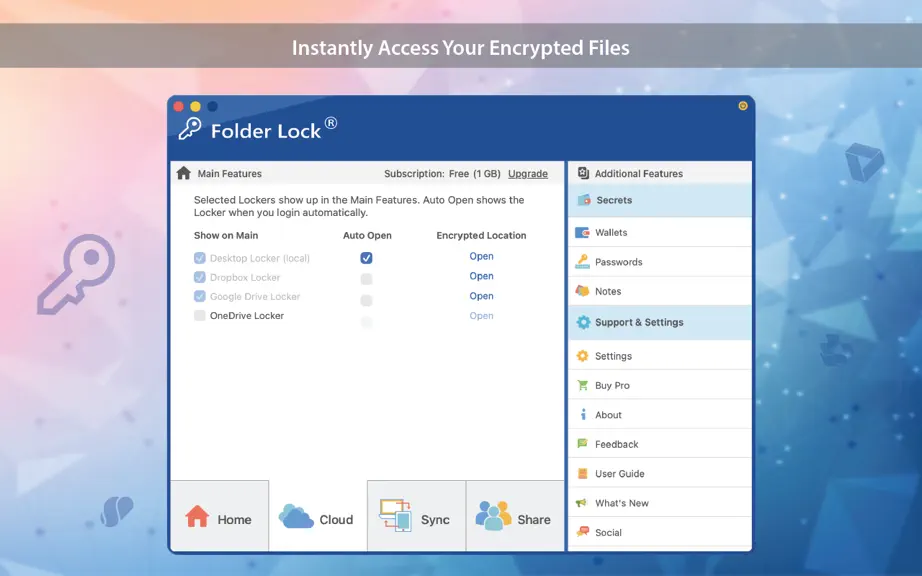
Task: Open the Passwords section
Action: [x=660, y=262]
